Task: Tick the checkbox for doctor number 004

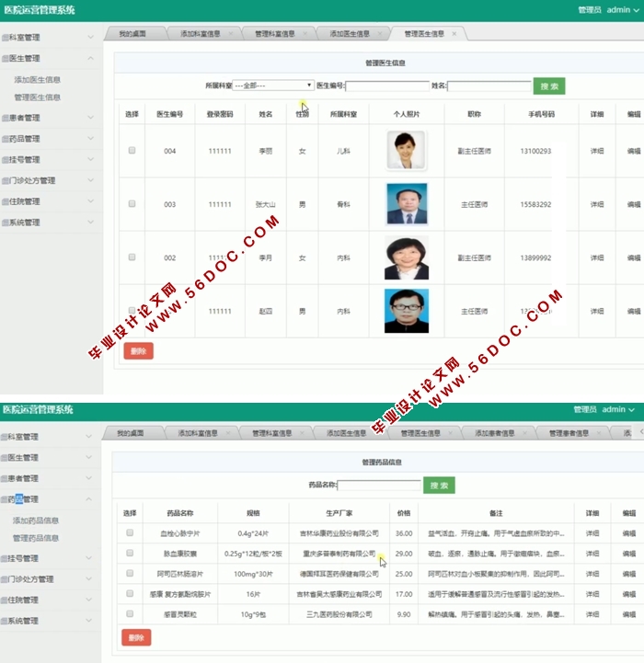Action: [x=132, y=151]
